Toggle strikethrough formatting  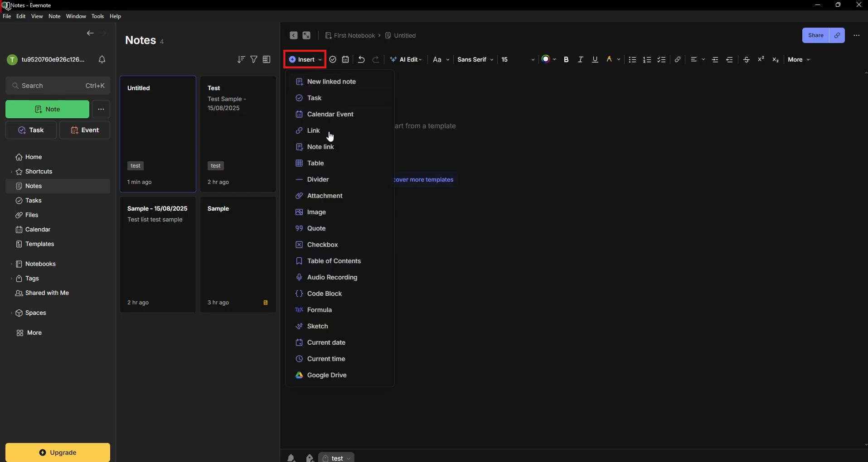click(x=747, y=59)
